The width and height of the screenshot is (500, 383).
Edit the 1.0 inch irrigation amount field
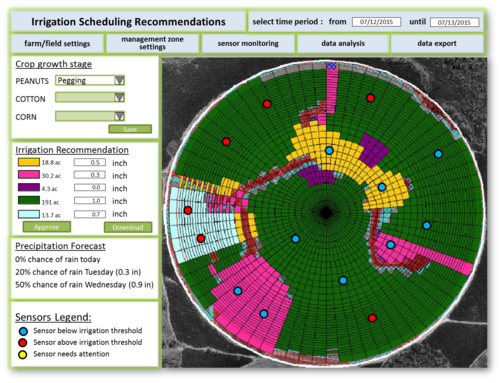[x=90, y=201]
